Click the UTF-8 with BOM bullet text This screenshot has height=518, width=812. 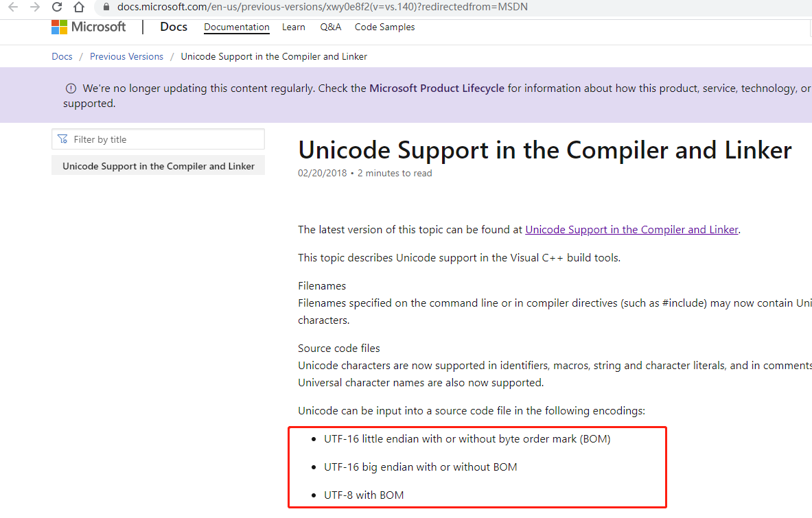pos(364,495)
